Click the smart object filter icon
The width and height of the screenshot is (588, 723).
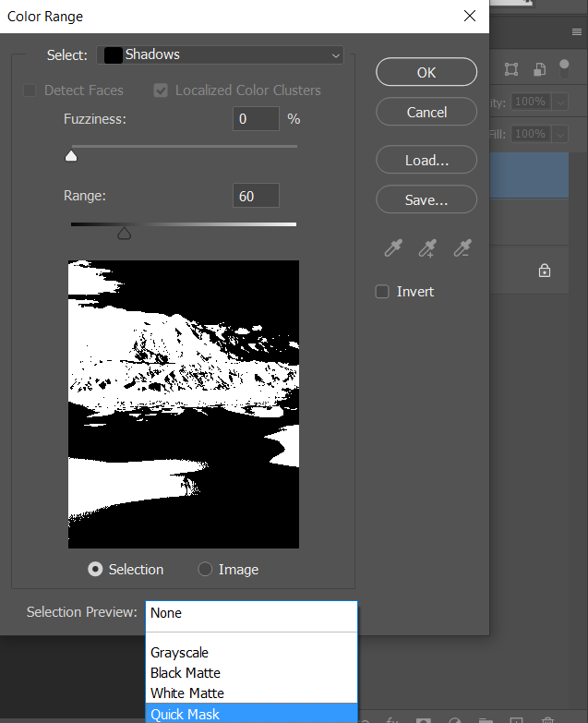pyautogui.click(x=539, y=69)
